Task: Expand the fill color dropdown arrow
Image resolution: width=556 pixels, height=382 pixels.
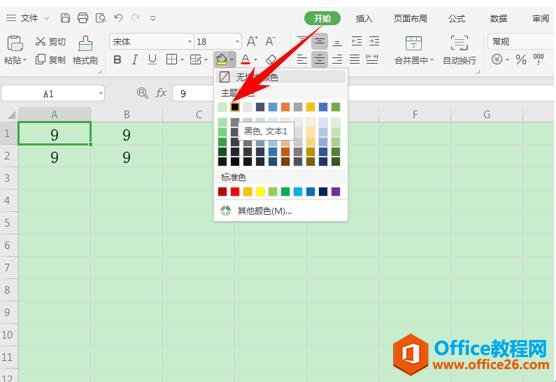Action: 232,60
